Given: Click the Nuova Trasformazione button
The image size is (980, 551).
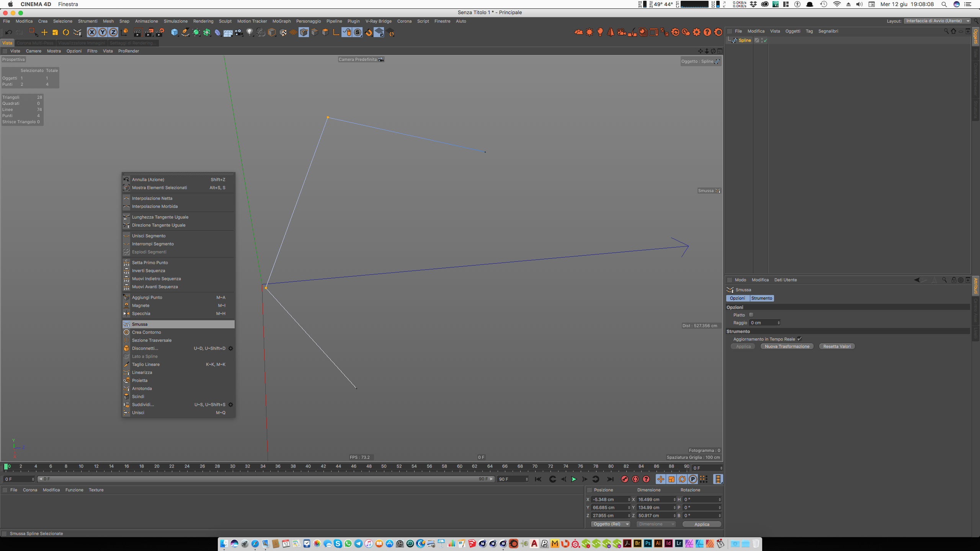Looking at the screenshot, I should coord(787,346).
